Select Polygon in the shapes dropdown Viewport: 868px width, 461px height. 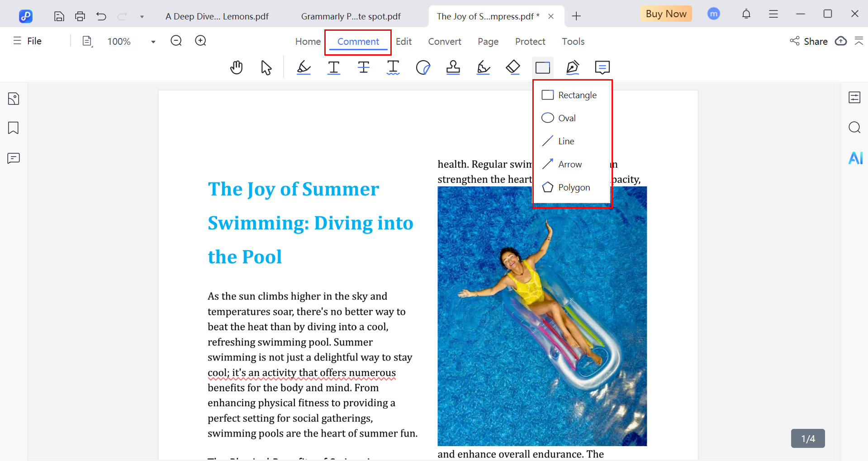[x=574, y=187]
